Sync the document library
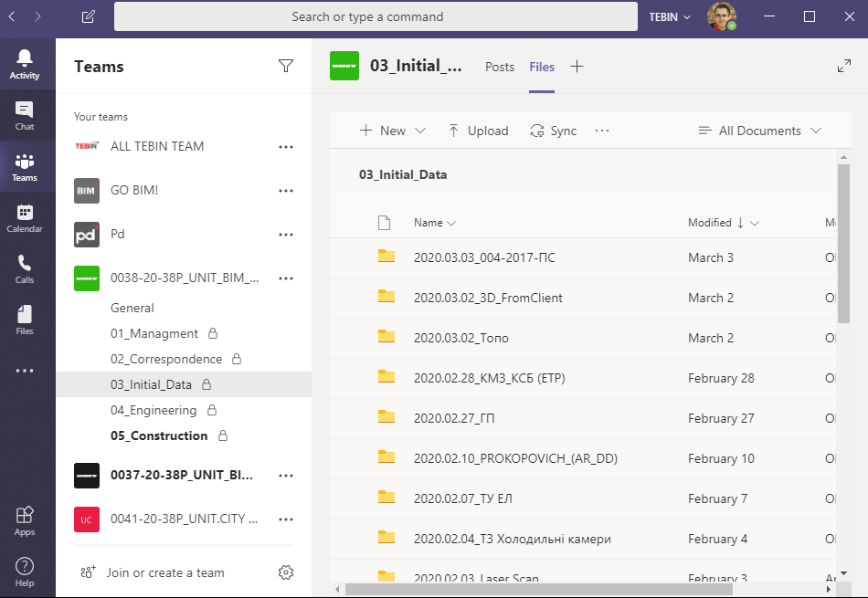This screenshot has width=868, height=598. (553, 131)
